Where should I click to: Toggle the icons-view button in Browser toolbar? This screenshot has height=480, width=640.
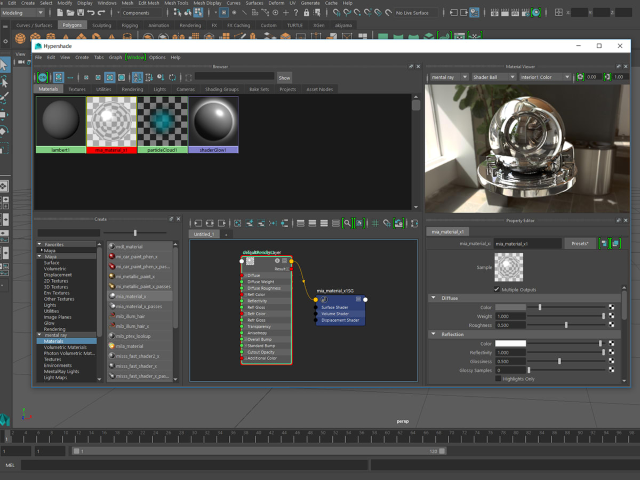click(x=58, y=77)
